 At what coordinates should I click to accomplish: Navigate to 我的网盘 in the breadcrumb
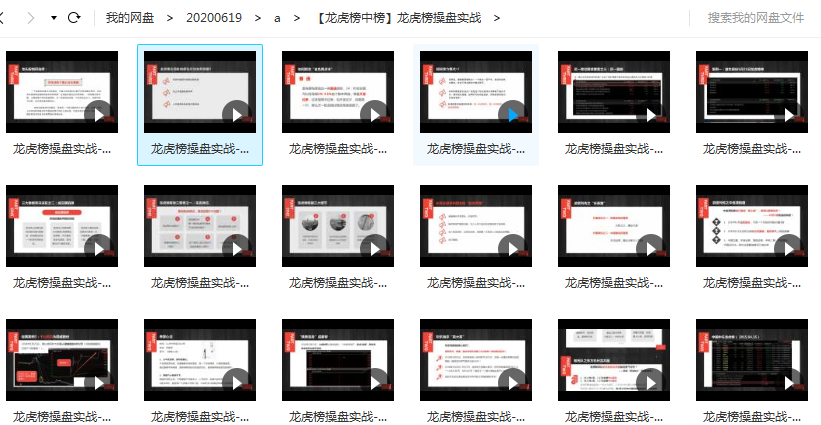tap(130, 18)
